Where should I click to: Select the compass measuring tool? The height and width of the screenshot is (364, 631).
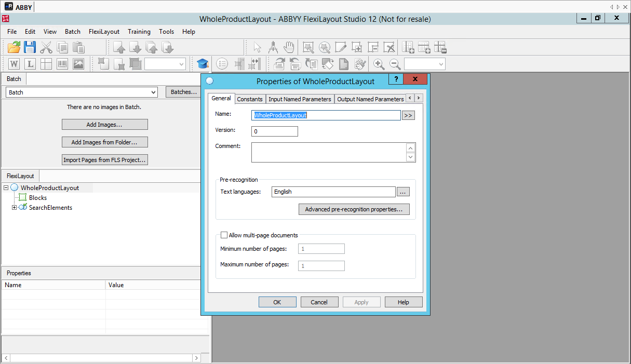[x=273, y=48]
